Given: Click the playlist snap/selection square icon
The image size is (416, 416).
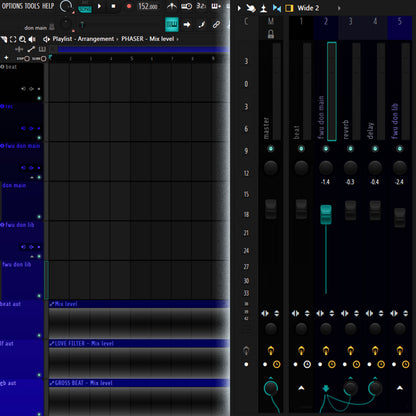Looking at the screenshot, I should click(13, 39).
